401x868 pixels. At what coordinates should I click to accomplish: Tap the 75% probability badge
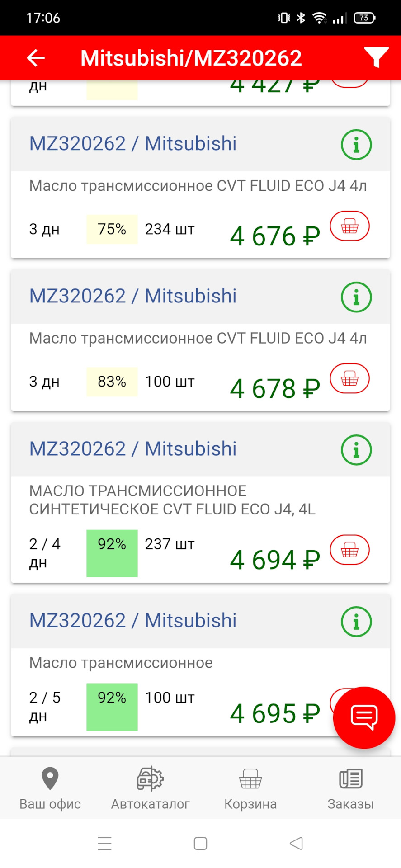112,229
